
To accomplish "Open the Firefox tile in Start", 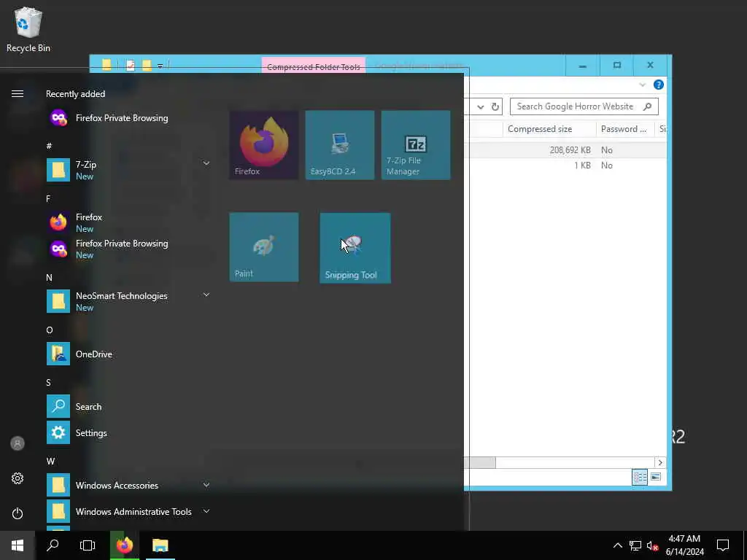I will pyautogui.click(x=264, y=145).
